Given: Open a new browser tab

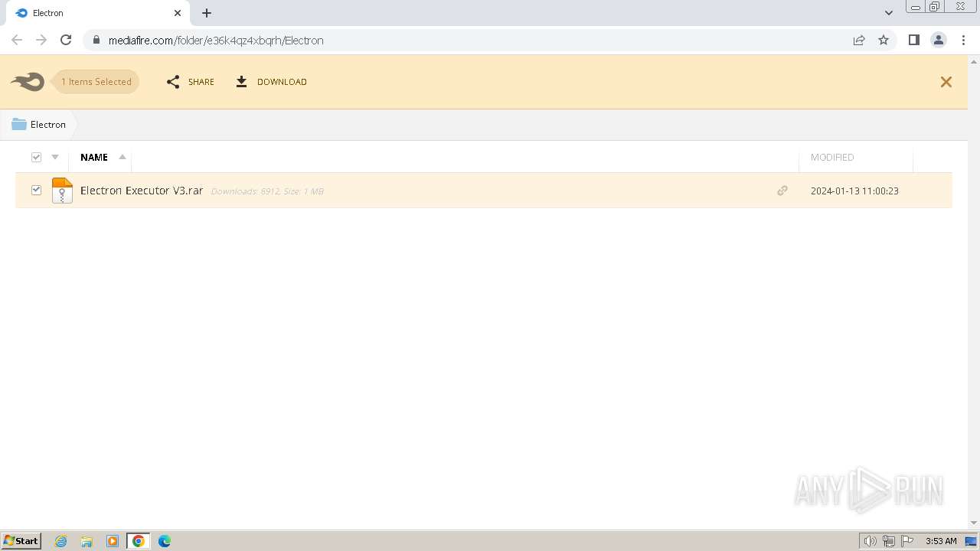Looking at the screenshot, I should [207, 13].
